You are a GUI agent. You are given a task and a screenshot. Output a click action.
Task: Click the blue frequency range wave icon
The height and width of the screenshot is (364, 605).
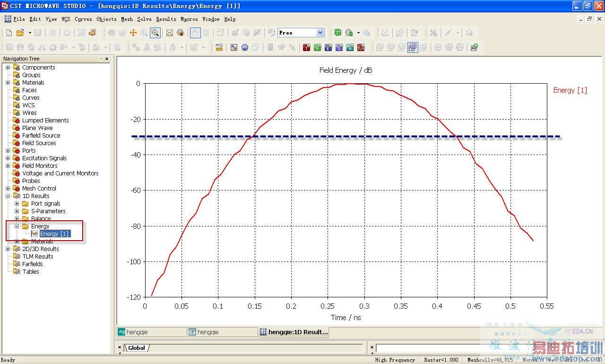coord(245,47)
